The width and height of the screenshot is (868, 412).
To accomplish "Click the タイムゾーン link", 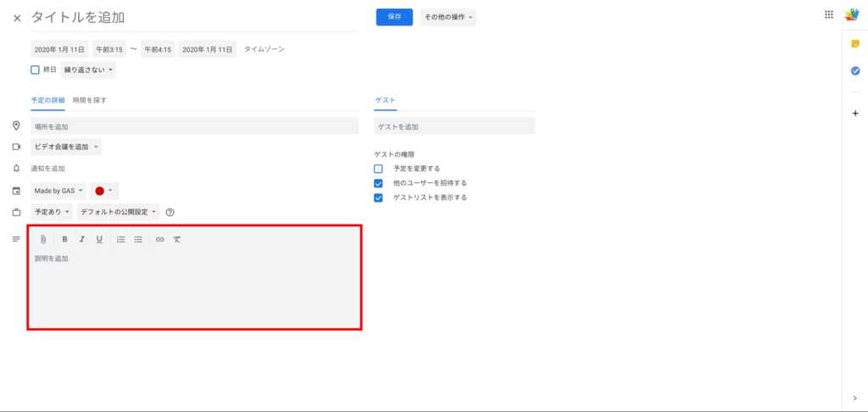I will coord(264,49).
